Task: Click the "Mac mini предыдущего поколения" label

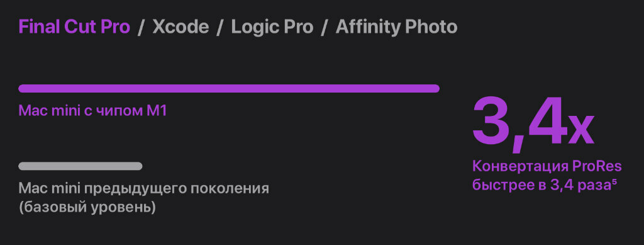Action: tap(144, 189)
